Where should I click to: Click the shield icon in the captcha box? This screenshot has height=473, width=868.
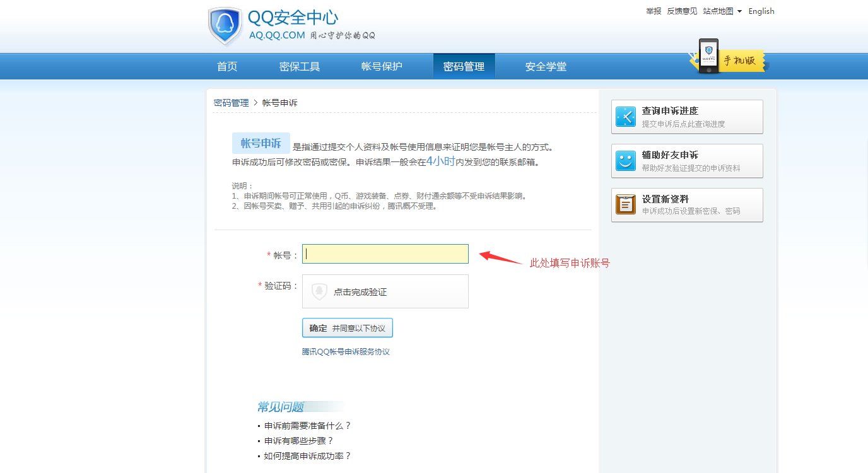point(320,291)
